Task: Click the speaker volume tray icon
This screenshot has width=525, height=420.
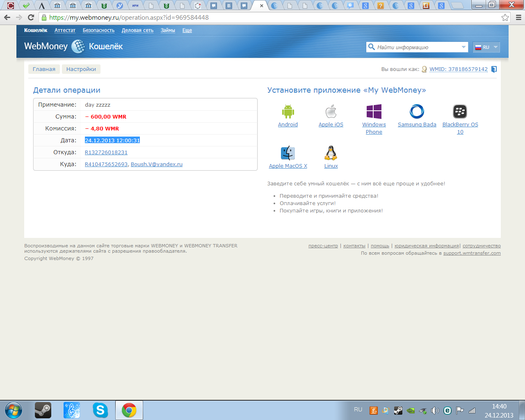Action: click(435, 410)
